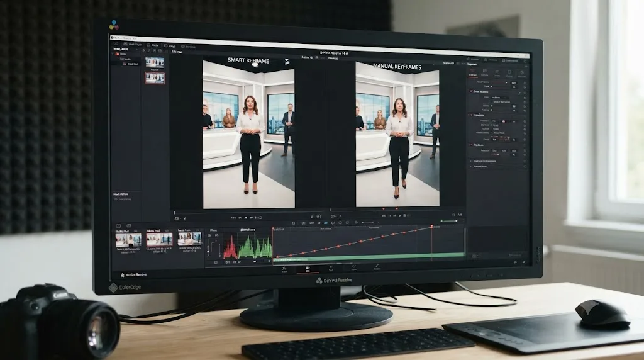Toggle loop playback under Smart Reframe viewer

coord(260,217)
